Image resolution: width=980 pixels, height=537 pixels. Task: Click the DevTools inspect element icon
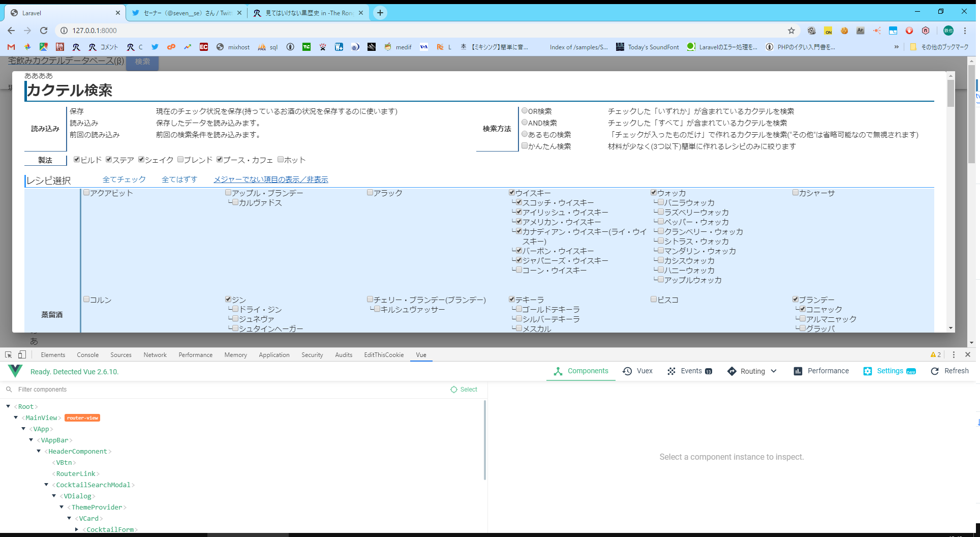coord(9,355)
